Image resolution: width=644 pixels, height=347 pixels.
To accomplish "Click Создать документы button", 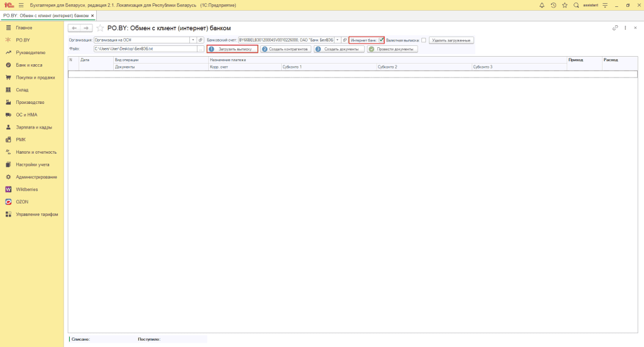I will 340,49.
